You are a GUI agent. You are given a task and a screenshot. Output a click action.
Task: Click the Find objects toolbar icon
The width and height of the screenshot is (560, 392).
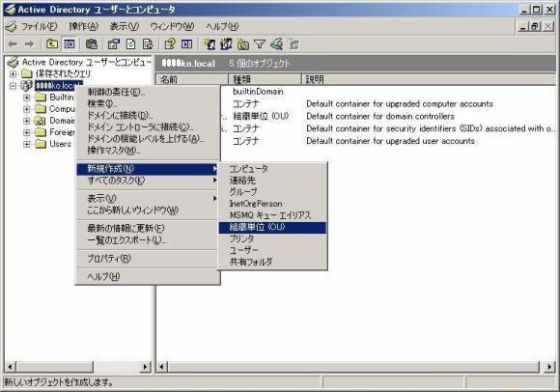(277, 44)
